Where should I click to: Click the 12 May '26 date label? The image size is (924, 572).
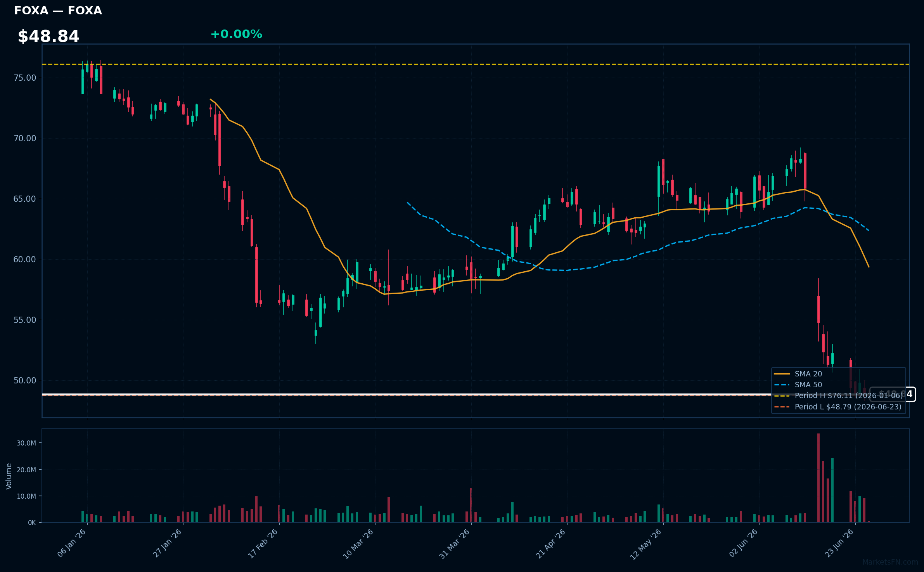[x=646, y=544]
